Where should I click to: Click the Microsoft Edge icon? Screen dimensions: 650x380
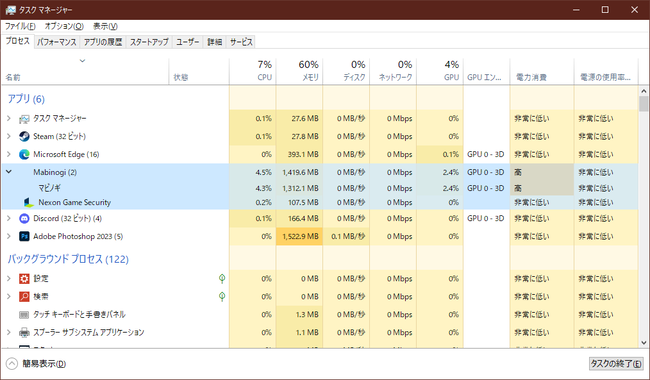(x=24, y=154)
